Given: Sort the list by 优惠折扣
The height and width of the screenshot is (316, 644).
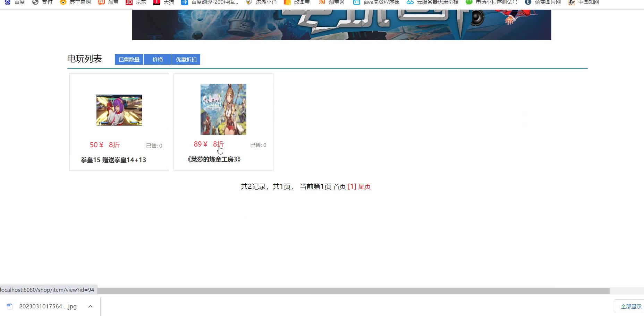Looking at the screenshot, I should (x=186, y=60).
